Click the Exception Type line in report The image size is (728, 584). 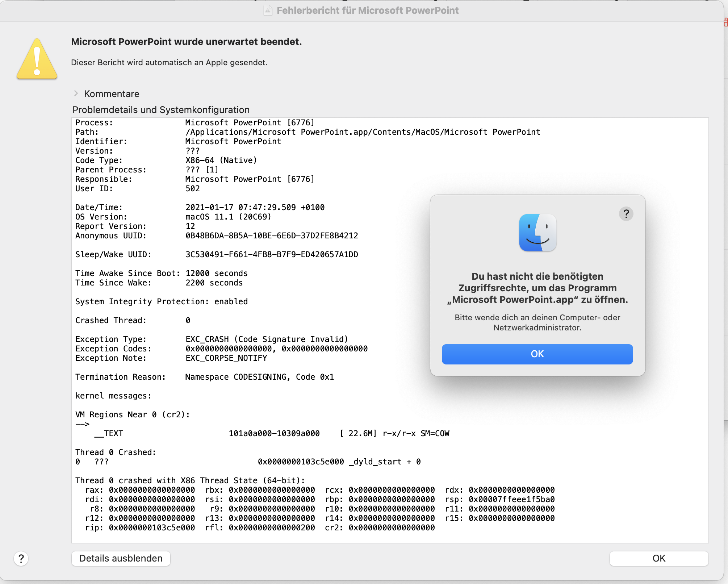[x=212, y=339]
